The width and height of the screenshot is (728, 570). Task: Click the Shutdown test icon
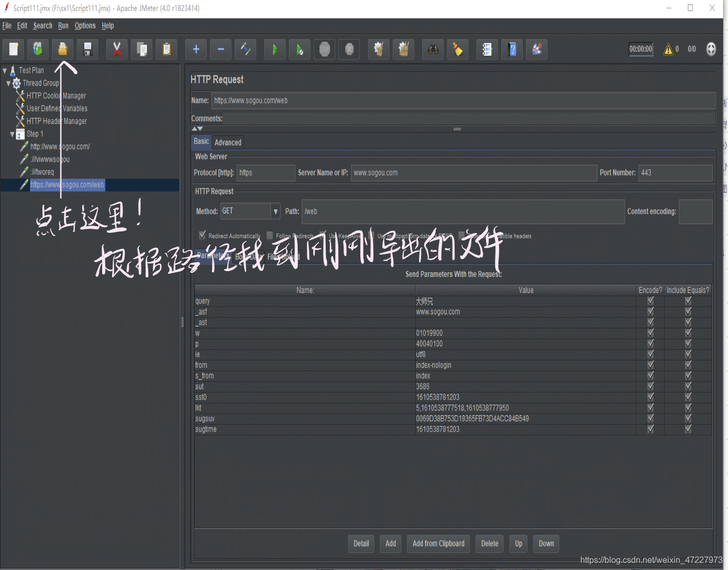tap(349, 49)
